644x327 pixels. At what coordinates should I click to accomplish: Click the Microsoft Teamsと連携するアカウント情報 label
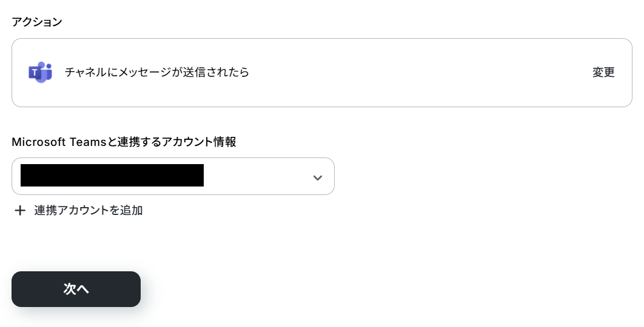(x=124, y=142)
